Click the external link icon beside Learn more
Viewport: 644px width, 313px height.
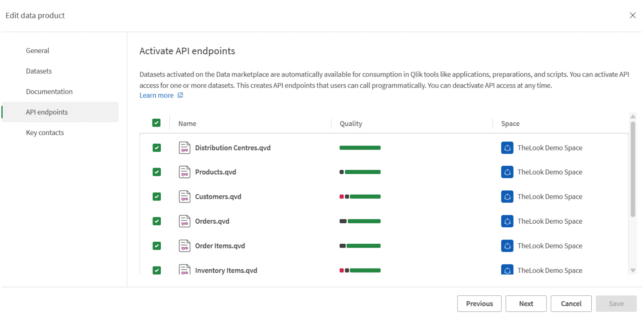[180, 95]
